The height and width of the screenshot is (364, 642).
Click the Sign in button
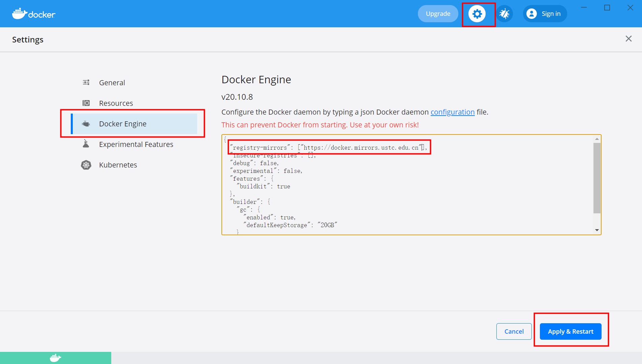coord(545,14)
